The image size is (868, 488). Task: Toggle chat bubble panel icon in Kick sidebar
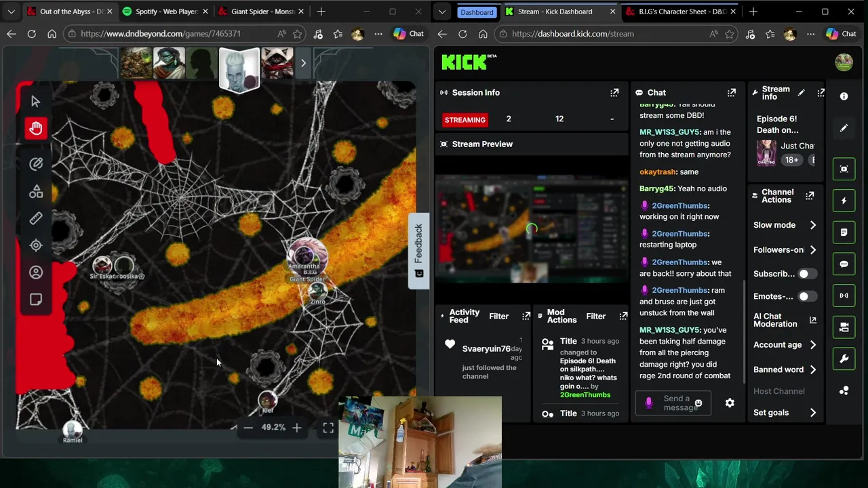(844, 264)
